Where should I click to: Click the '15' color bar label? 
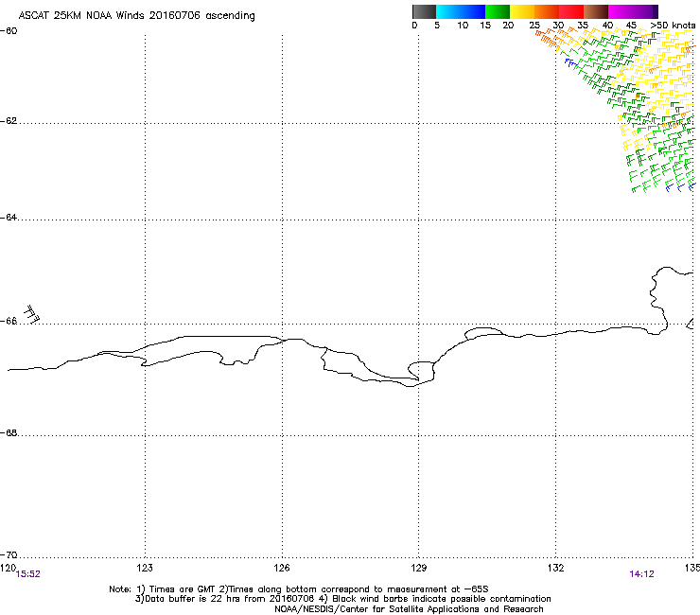485,26
